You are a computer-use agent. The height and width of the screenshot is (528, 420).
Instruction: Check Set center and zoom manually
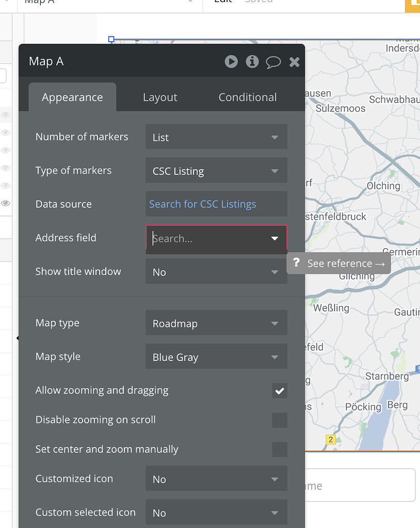279,449
